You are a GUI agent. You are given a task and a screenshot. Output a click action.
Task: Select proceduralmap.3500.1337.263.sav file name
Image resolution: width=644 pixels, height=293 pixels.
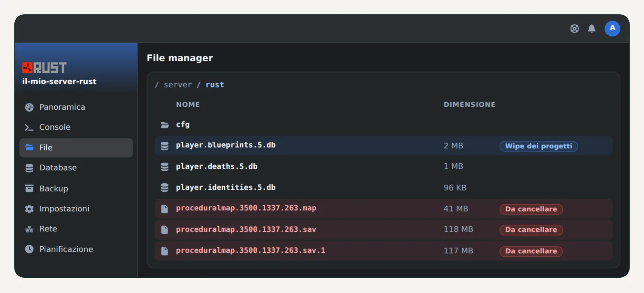tap(246, 229)
